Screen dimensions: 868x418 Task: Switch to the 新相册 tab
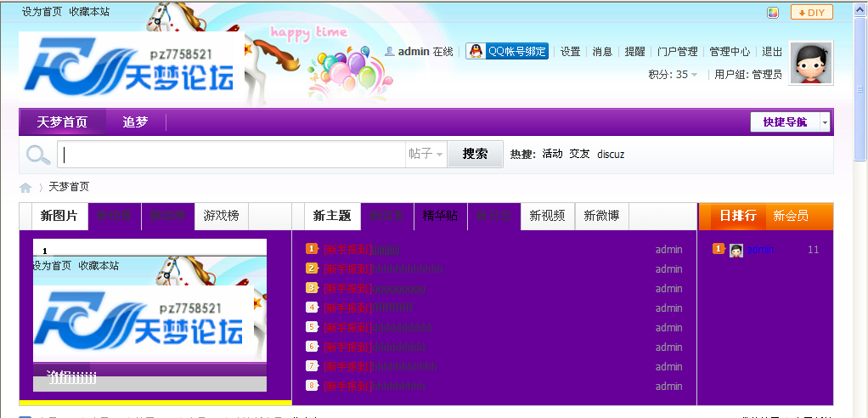(115, 216)
